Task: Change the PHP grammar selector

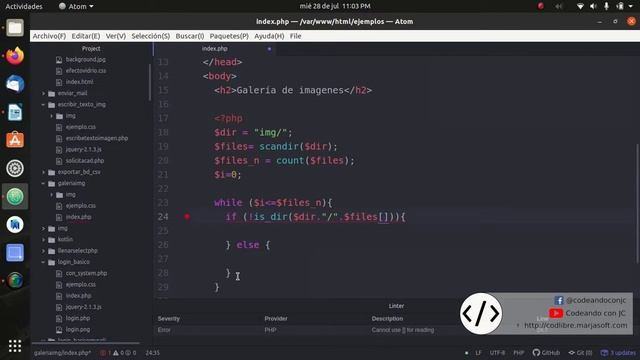Action: (518, 353)
